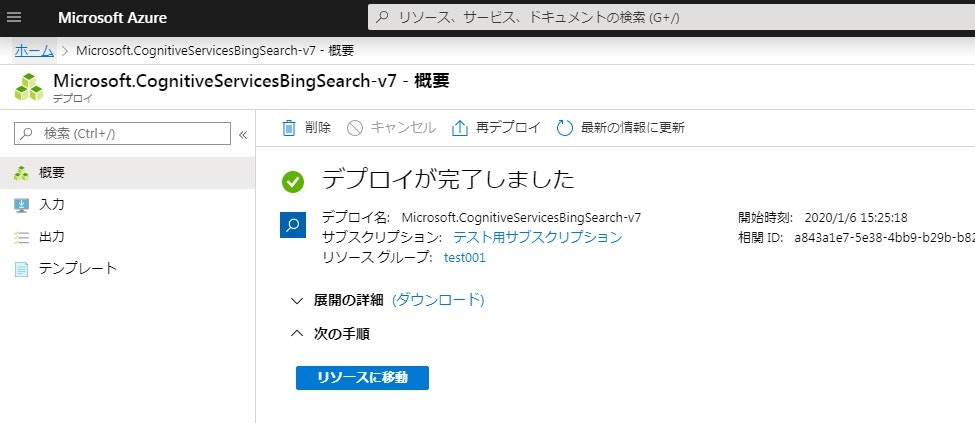Viewport: 975px width, 423px height.
Task: Click the breadcrumb text Microsoft.CognitiveServicesBingSearch-v7 - 概要
Action: click(215, 50)
